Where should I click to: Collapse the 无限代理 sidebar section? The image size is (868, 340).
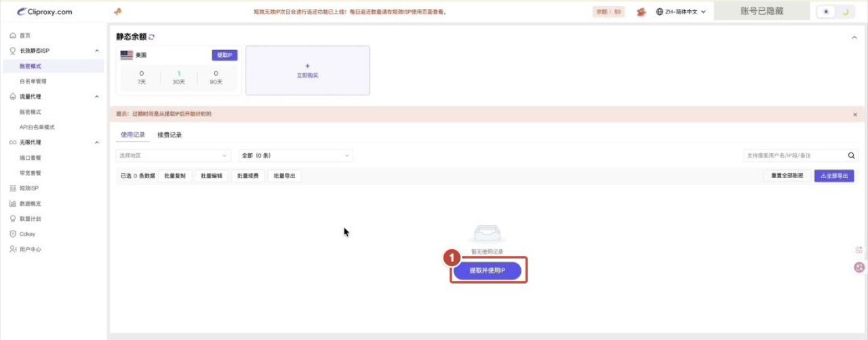[97, 142]
